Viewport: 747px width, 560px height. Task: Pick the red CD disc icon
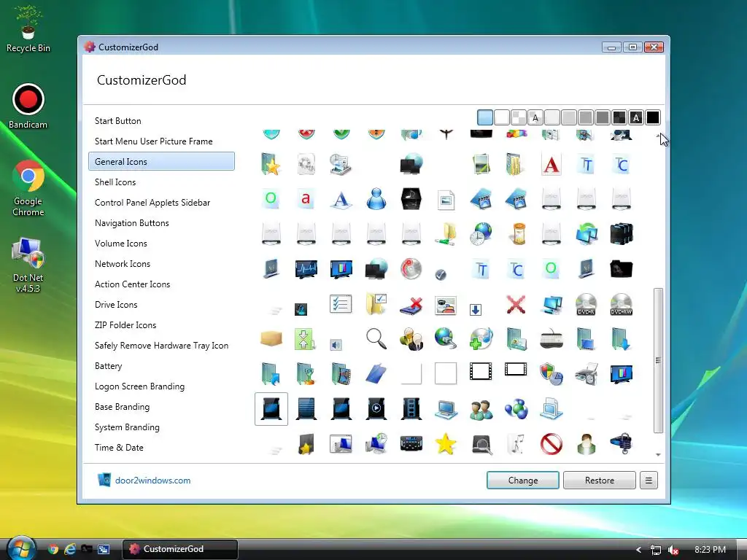[411, 268]
